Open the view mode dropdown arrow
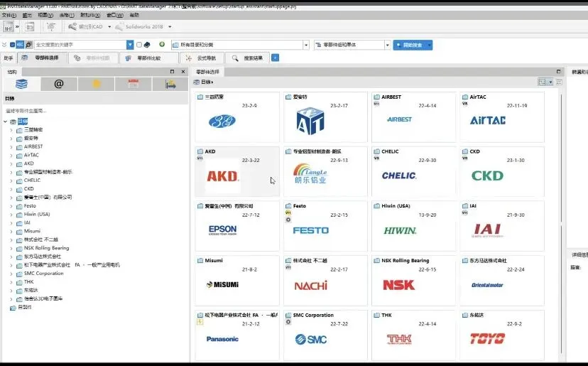The width and height of the screenshot is (588, 366). point(550,82)
